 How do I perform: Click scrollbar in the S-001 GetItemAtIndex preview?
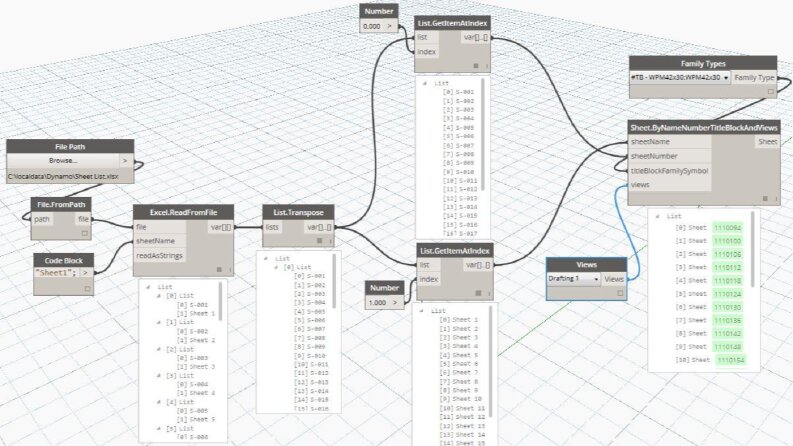pyautogui.click(x=483, y=135)
